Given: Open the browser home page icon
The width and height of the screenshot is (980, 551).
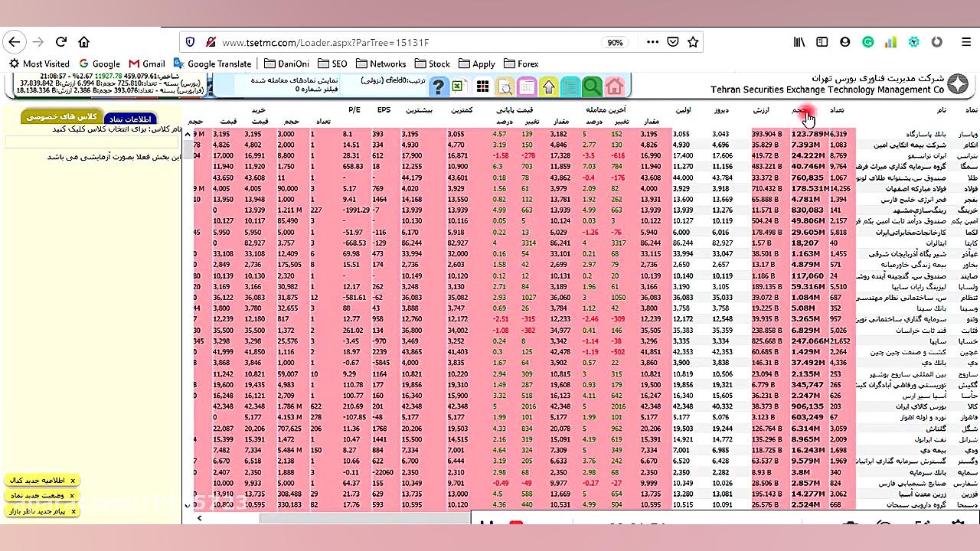Looking at the screenshot, I should [x=84, y=42].
